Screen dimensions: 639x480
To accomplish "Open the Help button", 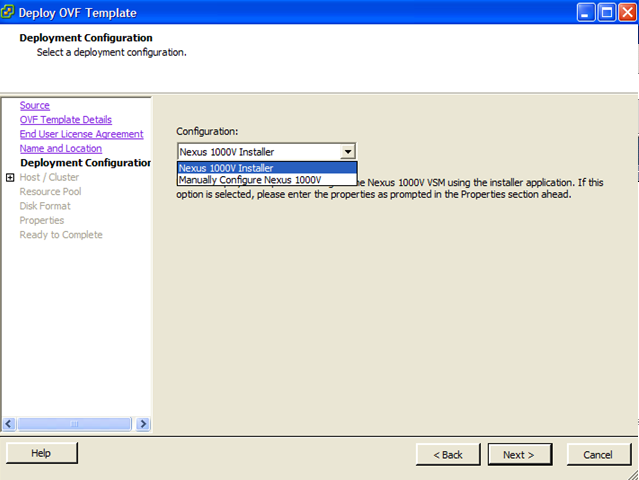I will [x=42, y=453].
